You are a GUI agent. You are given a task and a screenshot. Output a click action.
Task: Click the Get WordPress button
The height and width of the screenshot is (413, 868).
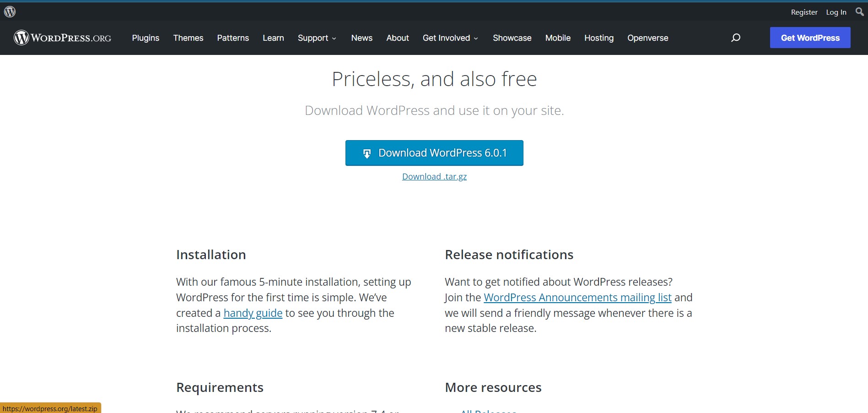(810, 38)
